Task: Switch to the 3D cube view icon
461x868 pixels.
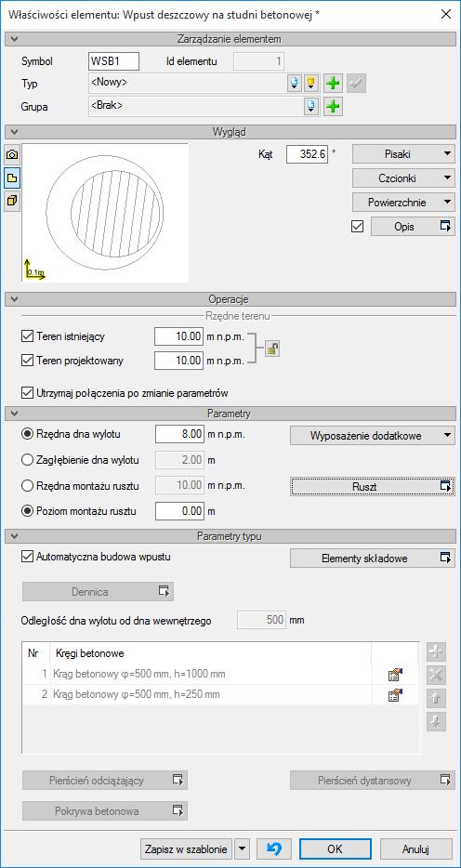Action: [11, 202]
